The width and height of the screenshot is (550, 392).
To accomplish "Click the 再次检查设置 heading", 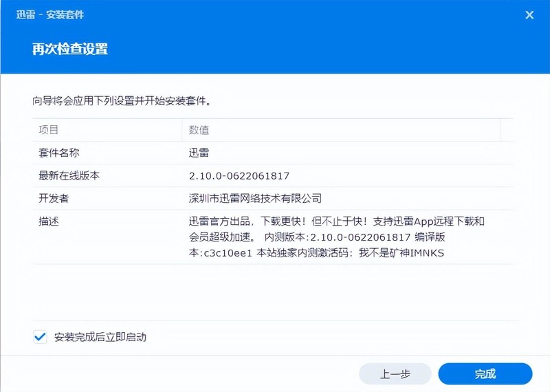I will (x=70, y=49).
